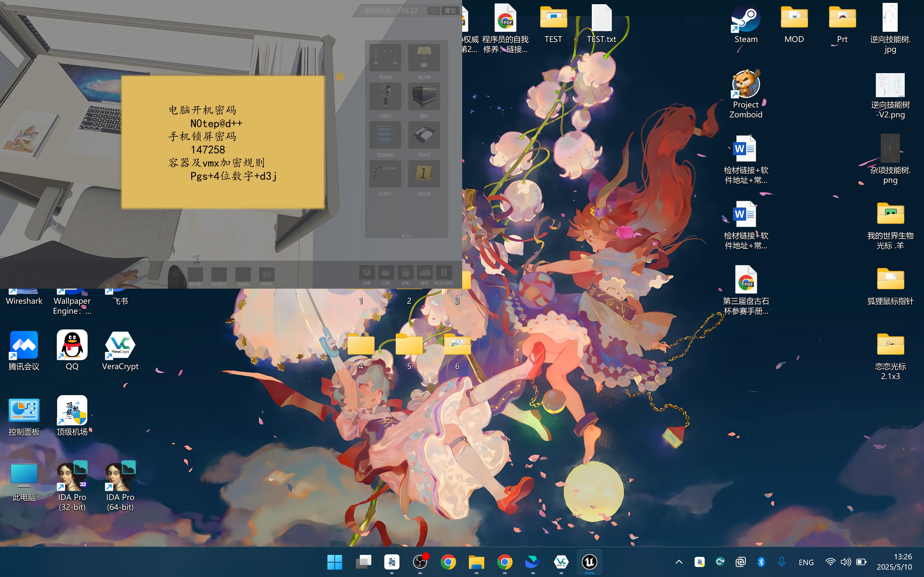Viewport: 924px width, 577px height.
Task: Open the TEST folder on desktop
Action: click(553, 24)
